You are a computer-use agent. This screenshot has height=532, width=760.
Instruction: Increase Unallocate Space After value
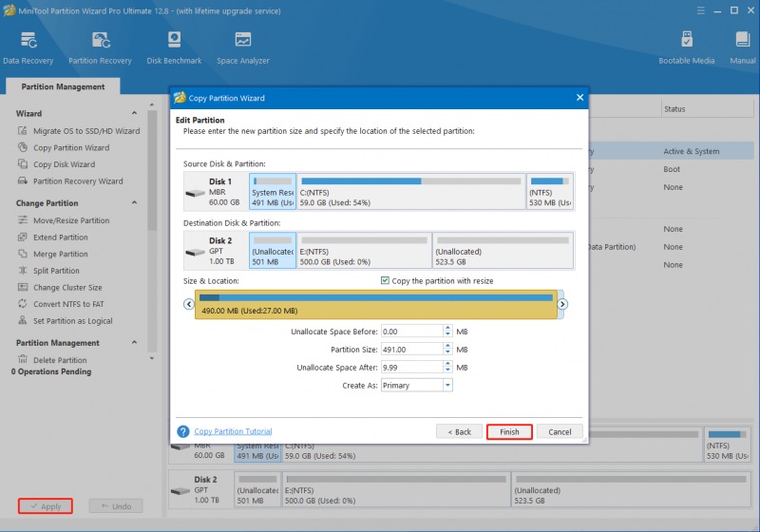(447, 365)
